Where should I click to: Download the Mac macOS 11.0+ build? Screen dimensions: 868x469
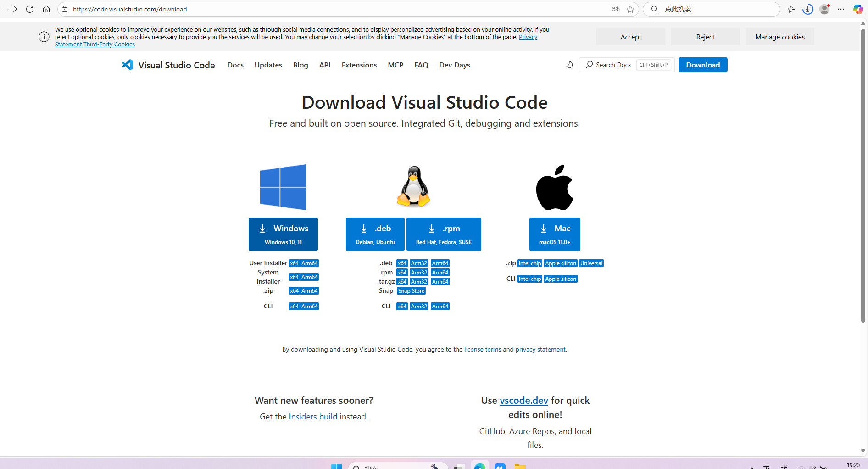[555, 234]
